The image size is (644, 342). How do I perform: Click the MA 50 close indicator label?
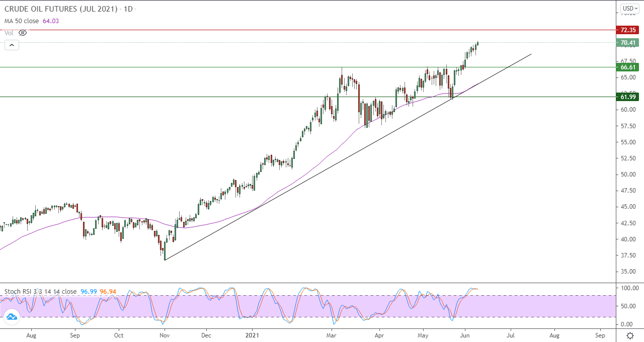click(21, 21)
